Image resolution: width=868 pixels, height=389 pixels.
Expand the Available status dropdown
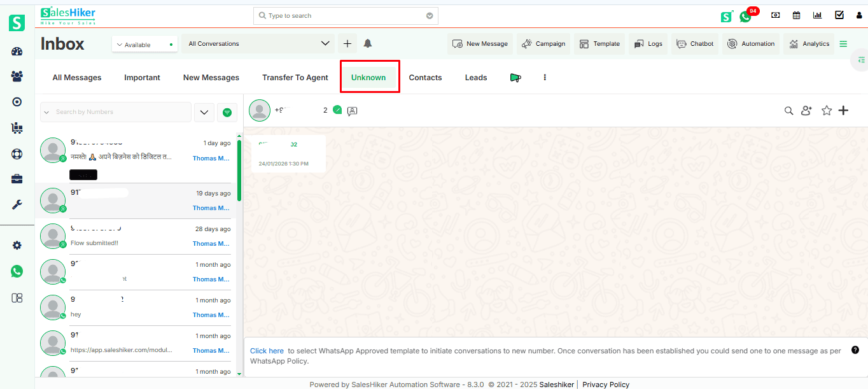click(x=144, y=45)
